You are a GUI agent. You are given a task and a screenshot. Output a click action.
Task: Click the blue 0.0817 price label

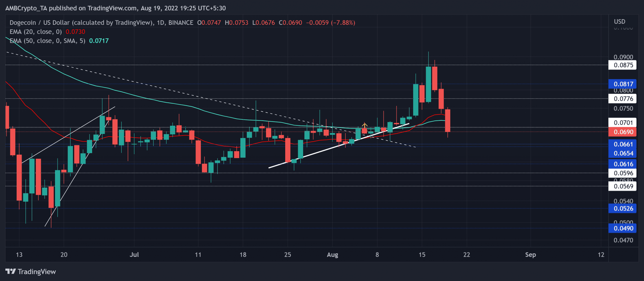pyautogui.click(x=623, y=84)
